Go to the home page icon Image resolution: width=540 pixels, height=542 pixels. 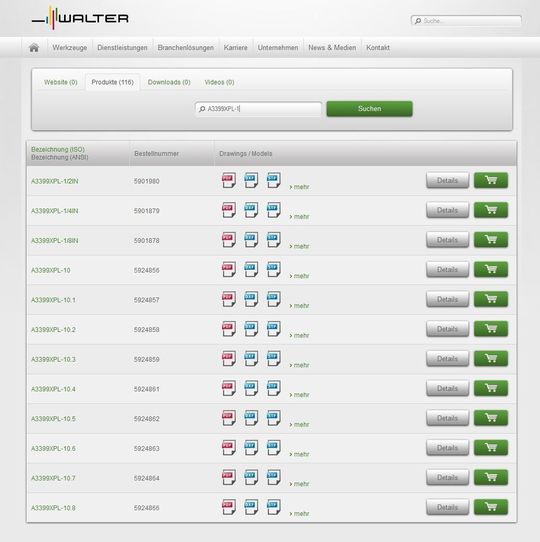(34, 47)
